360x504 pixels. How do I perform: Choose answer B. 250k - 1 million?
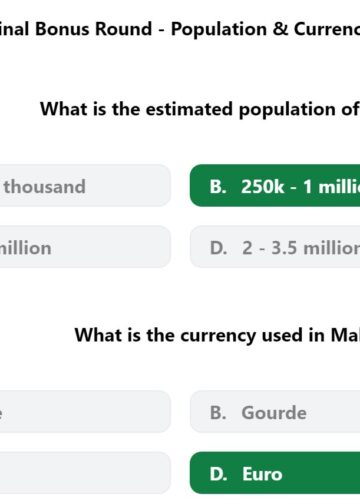coord(275,185)
